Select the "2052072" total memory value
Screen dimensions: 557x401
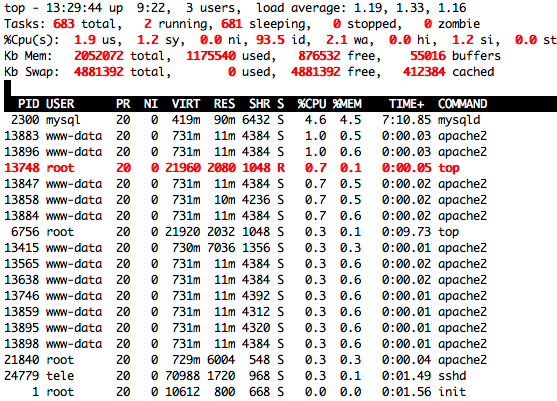[99, 56]
